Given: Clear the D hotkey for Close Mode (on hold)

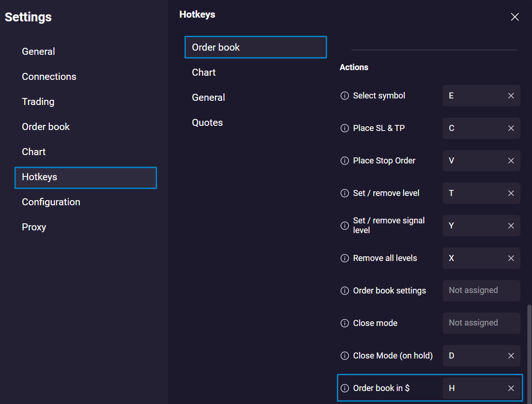Looking at the screenshot, I should pyautogui.click(x=511, y=356).
